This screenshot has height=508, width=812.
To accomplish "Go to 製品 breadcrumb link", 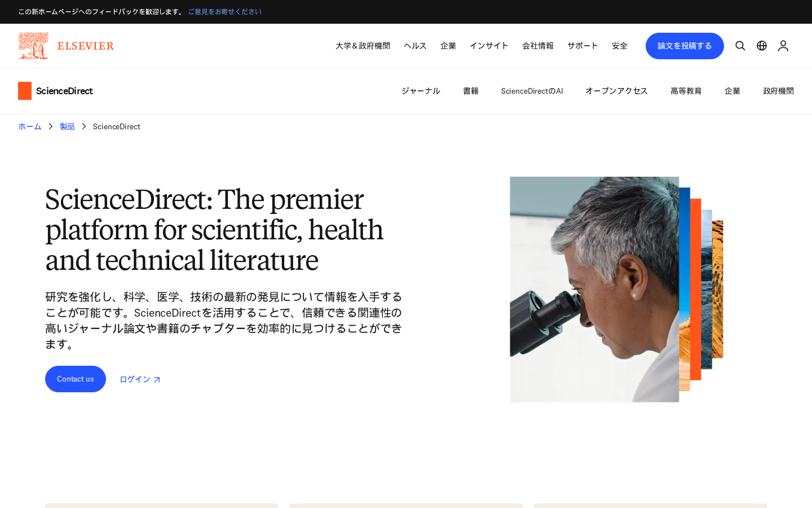I will coord(67,126).
